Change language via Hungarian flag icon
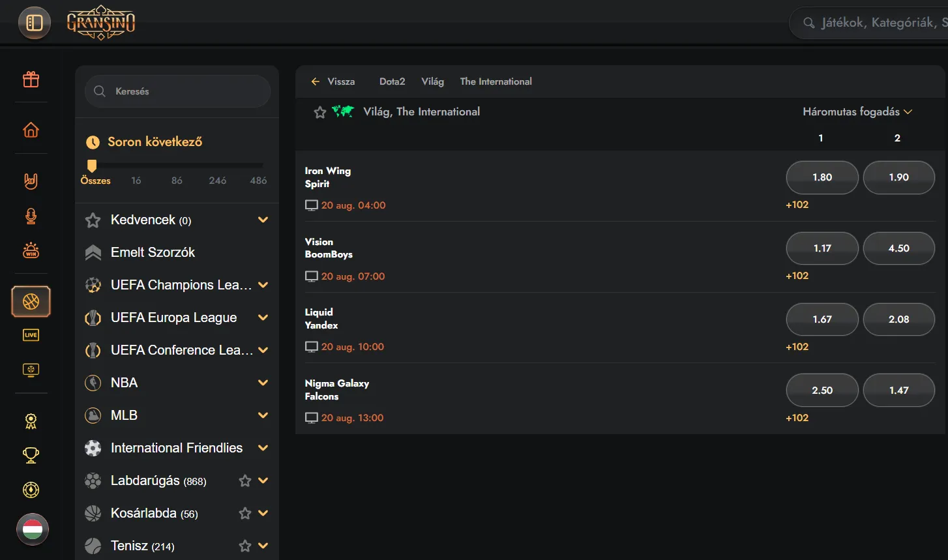 pyautogui.click(x=33, y=529)
